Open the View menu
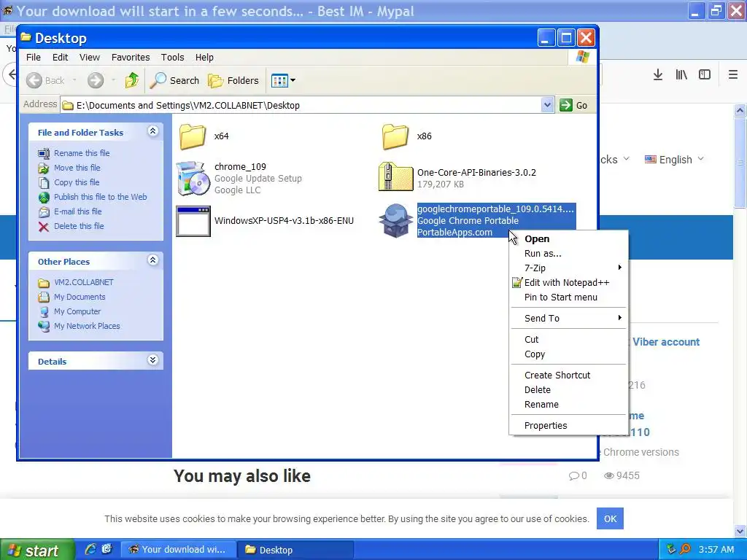 pos(90,57)
